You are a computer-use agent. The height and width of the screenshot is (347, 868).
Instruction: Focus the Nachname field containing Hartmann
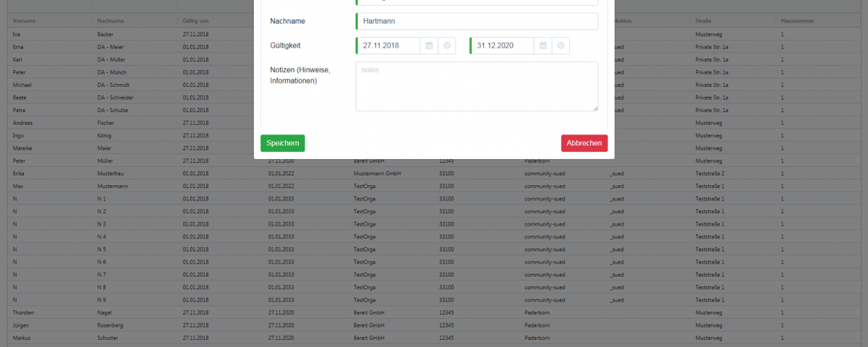[x=477, y=22]
